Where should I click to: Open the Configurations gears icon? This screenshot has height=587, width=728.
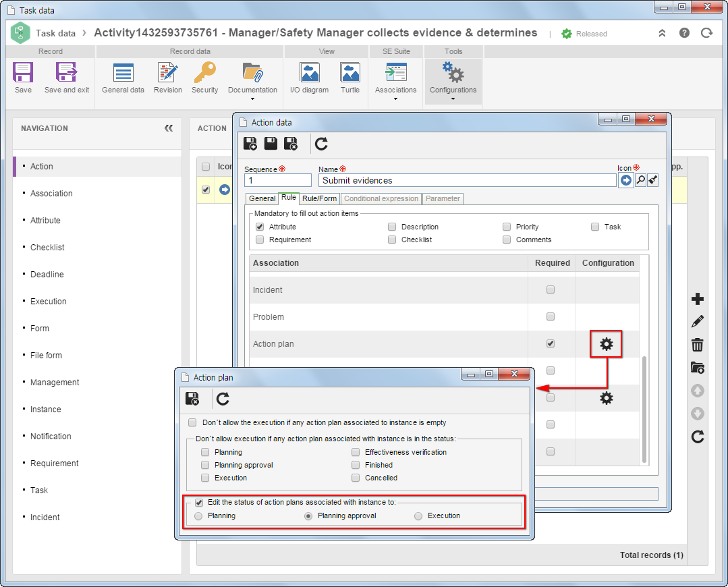click(453, 72)
